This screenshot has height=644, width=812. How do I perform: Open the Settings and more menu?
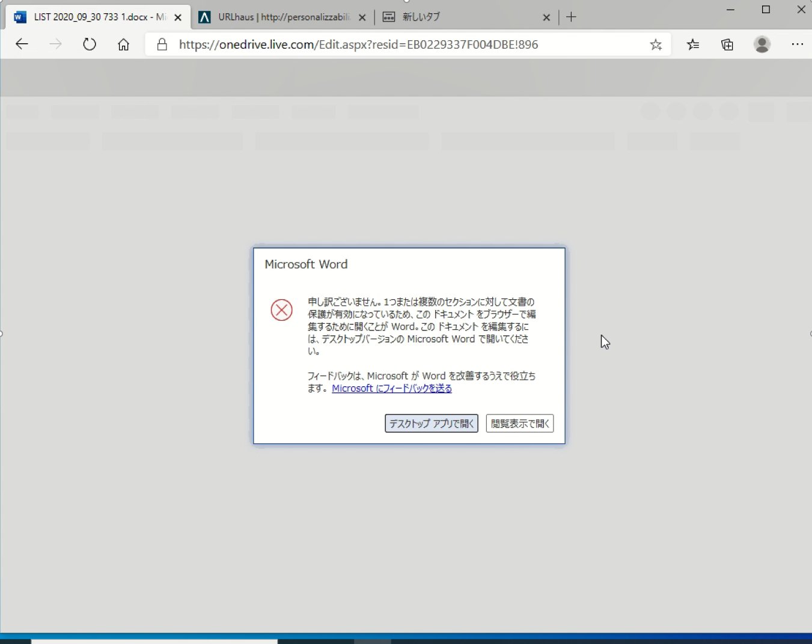798,44
